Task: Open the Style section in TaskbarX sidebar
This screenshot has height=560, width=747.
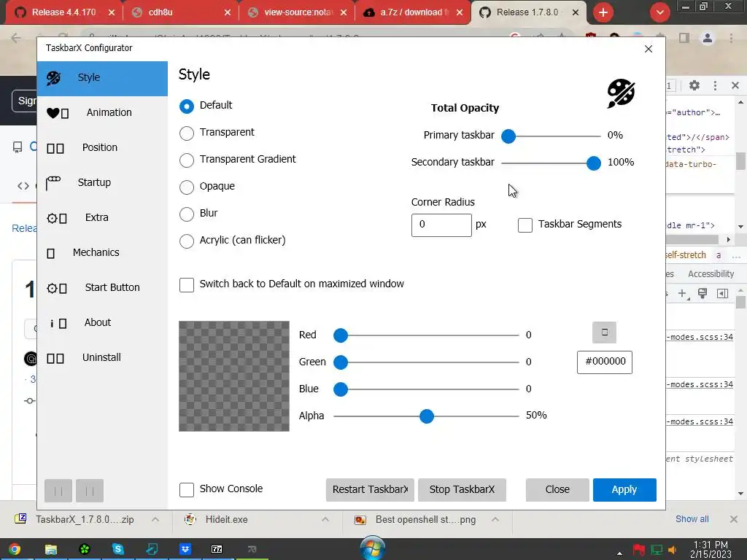Action: pyautogui.click(x=102, y=78)
